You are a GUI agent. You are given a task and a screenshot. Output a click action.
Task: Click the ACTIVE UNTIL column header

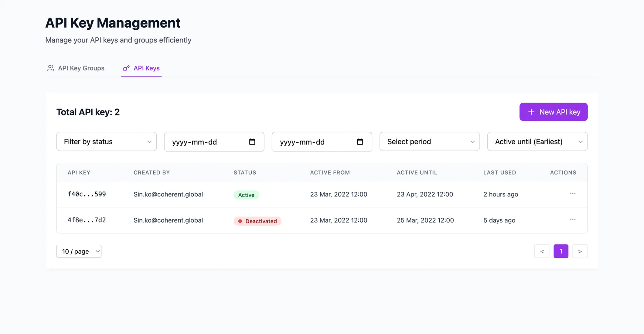[x=417, y=172]
